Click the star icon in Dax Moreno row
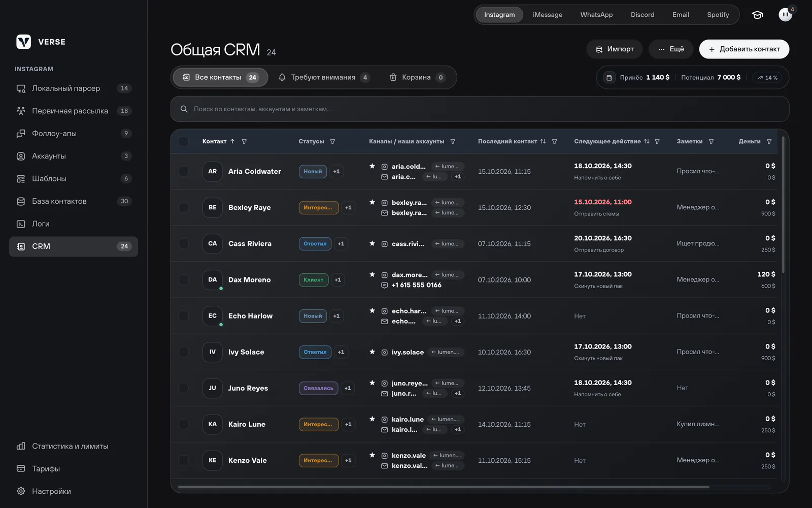The height and width of the screenshot is (508, 812). point(372,274)
